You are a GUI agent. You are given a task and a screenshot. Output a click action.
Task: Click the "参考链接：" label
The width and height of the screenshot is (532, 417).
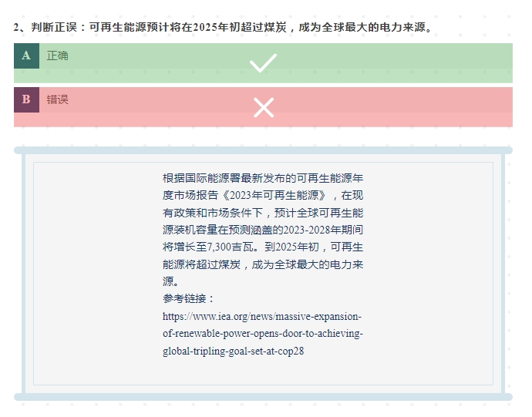pos(189,299)
